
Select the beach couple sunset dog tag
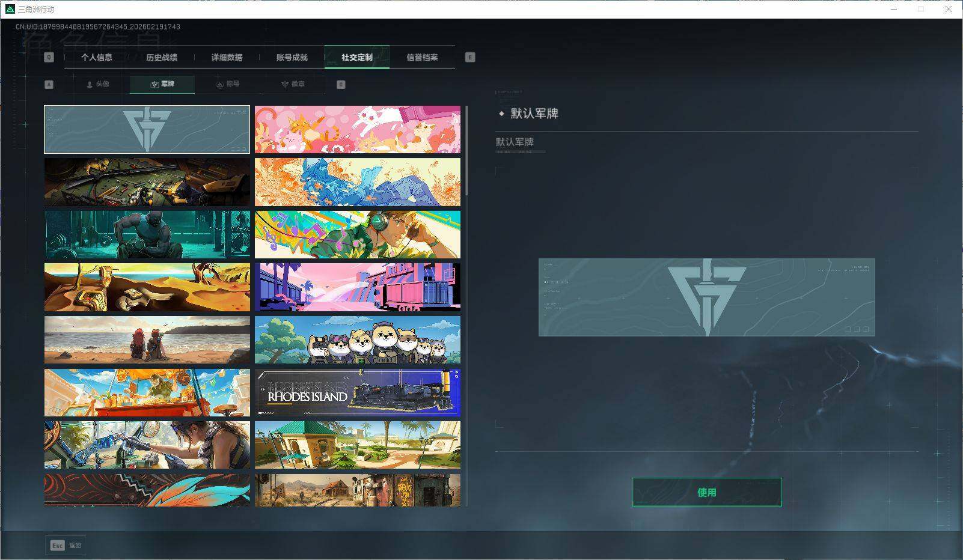pyautogui.click(x=147, y=340)
